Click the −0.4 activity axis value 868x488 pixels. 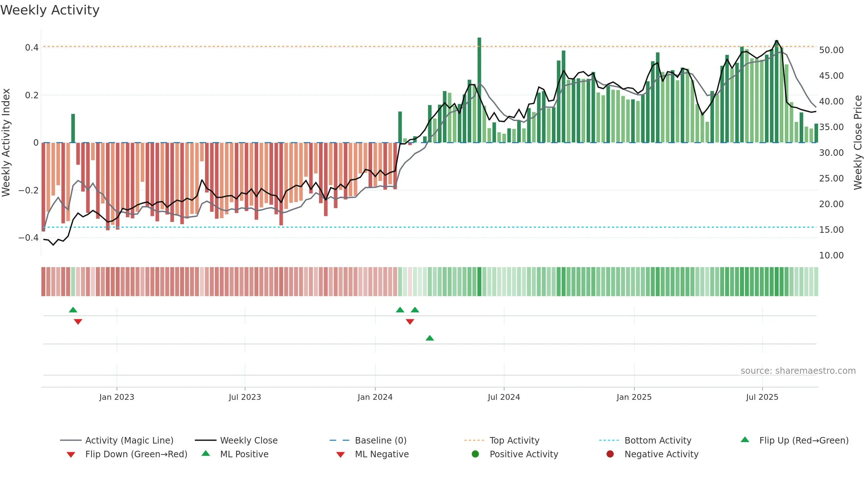[29, 238]
